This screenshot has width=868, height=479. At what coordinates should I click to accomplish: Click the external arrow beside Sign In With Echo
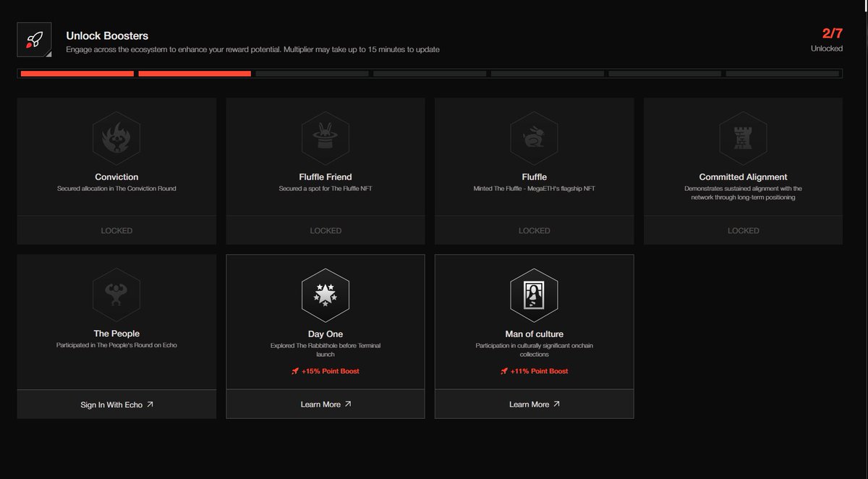(x=150, y=404)
